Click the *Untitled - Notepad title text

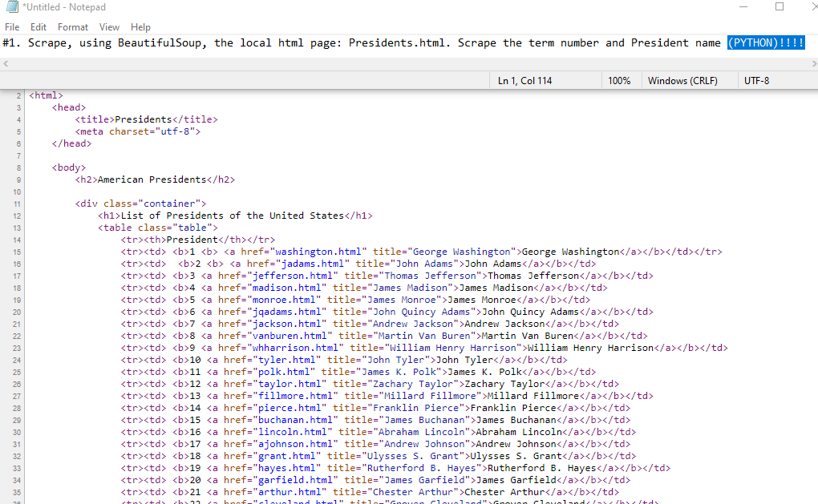tap(63, 7)
